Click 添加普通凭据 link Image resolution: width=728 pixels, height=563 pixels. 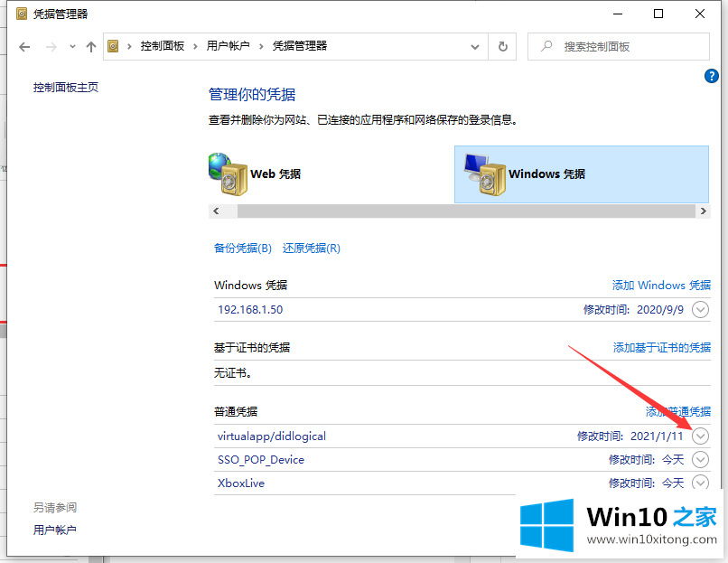[x=677, y=411]
